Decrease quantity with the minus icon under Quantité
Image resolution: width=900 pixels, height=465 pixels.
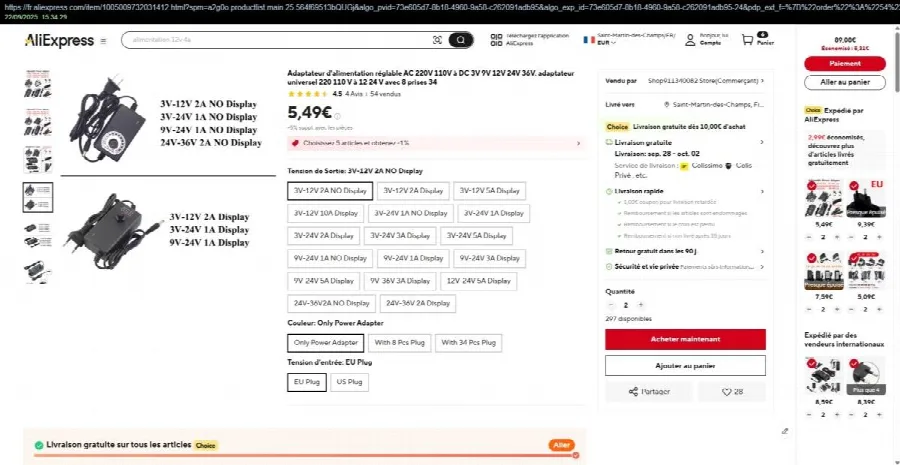(611, 305)
